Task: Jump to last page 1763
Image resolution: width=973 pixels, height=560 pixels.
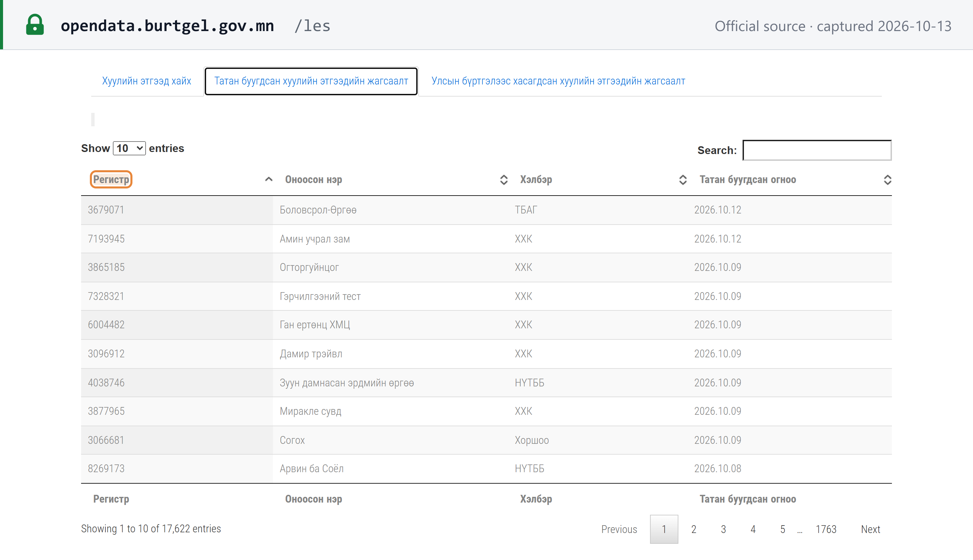Action: click(826, 529)
